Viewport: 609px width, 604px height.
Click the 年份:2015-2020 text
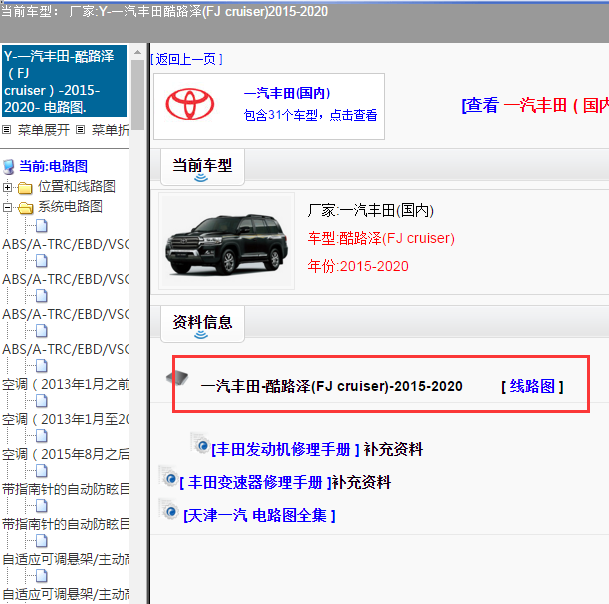tap(358, 266)
